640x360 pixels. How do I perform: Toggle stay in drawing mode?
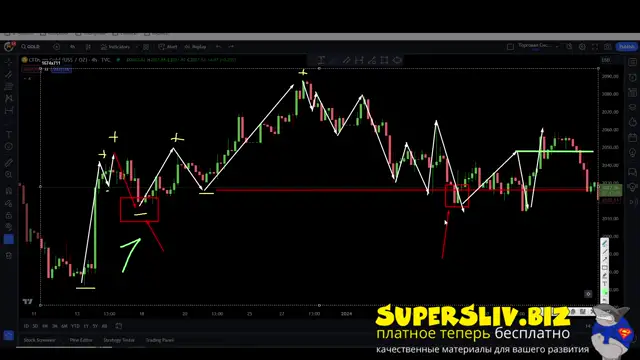click(x=9, y=203)
